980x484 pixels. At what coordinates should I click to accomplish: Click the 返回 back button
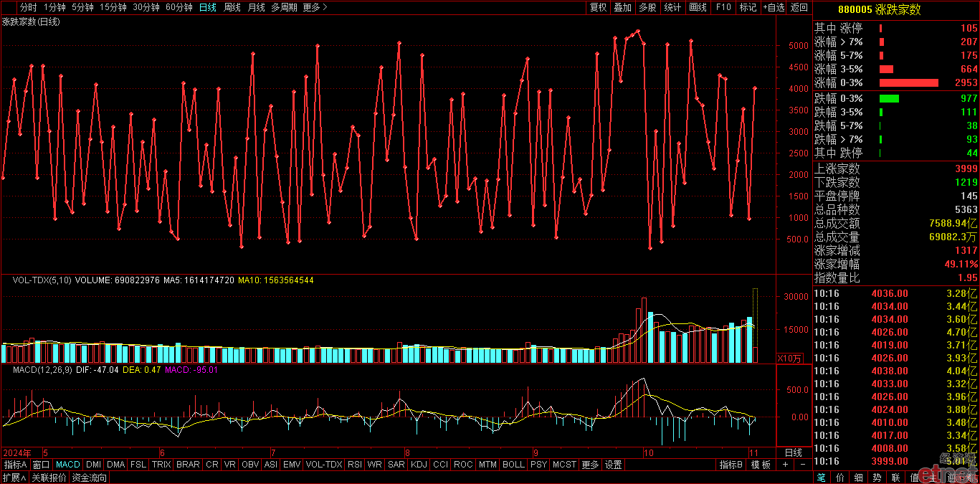tap(799, 7)
